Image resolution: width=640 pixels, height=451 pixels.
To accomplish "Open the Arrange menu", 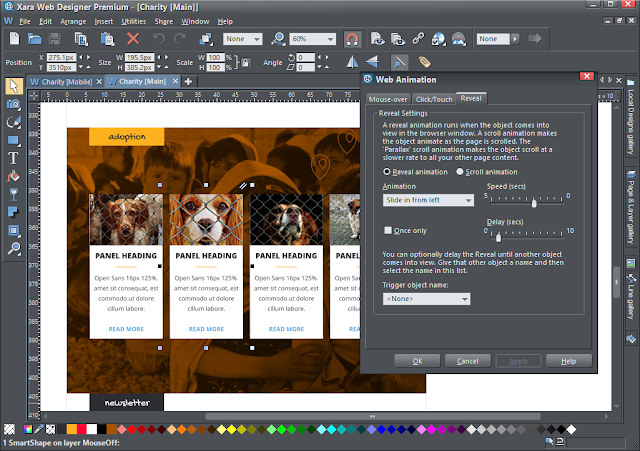I will (x=73, y=21).
